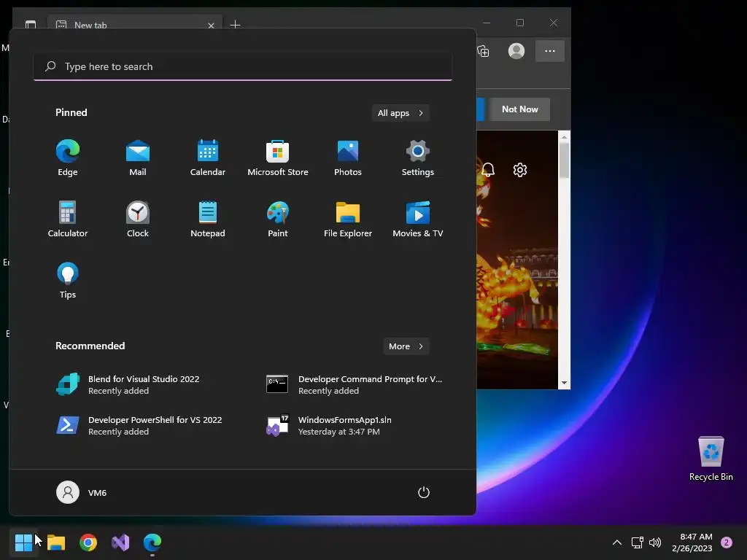Open the notification center badge

tap(727, 542)
